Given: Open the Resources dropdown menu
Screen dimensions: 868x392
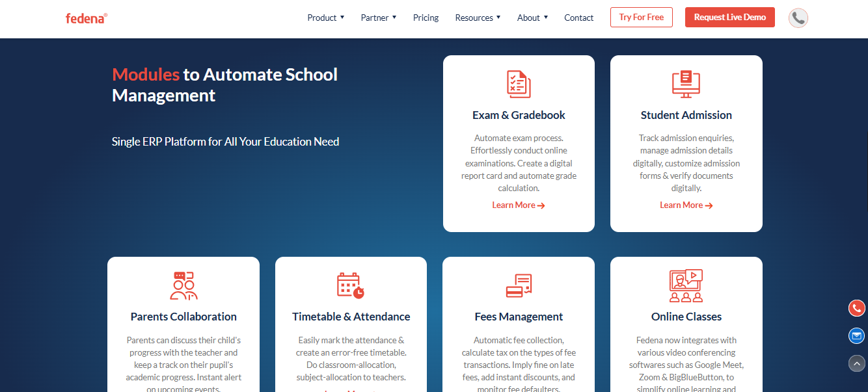Looking at the screenshot, I should (478, 18).
